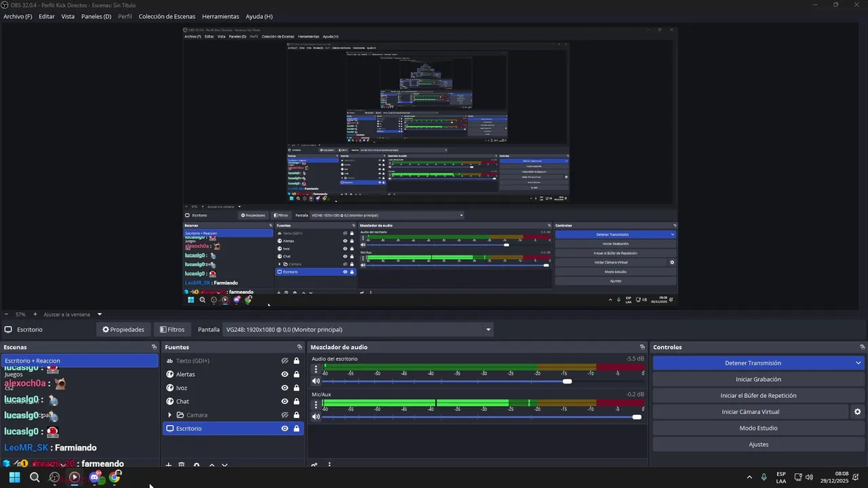Expand the Camara group in sources

[170, 415]
